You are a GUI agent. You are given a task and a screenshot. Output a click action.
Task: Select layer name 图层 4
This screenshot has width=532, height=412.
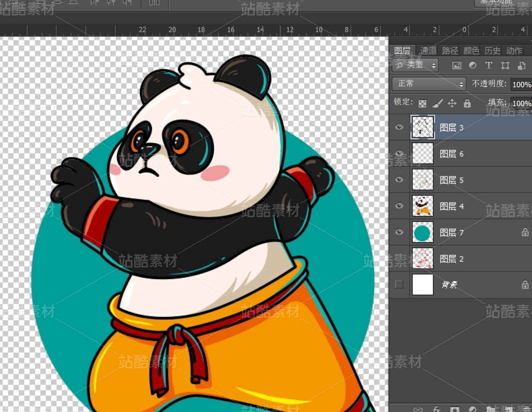click(x=452, y=206)
